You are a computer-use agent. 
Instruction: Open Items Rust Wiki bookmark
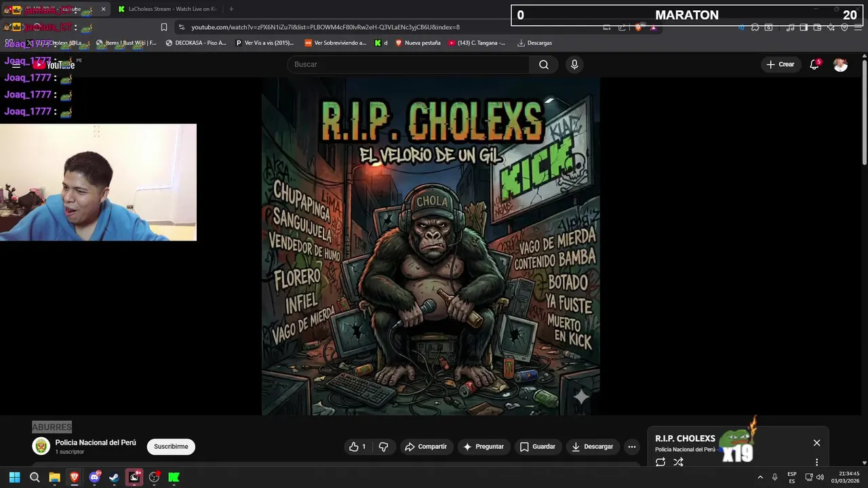click(126, 43)
